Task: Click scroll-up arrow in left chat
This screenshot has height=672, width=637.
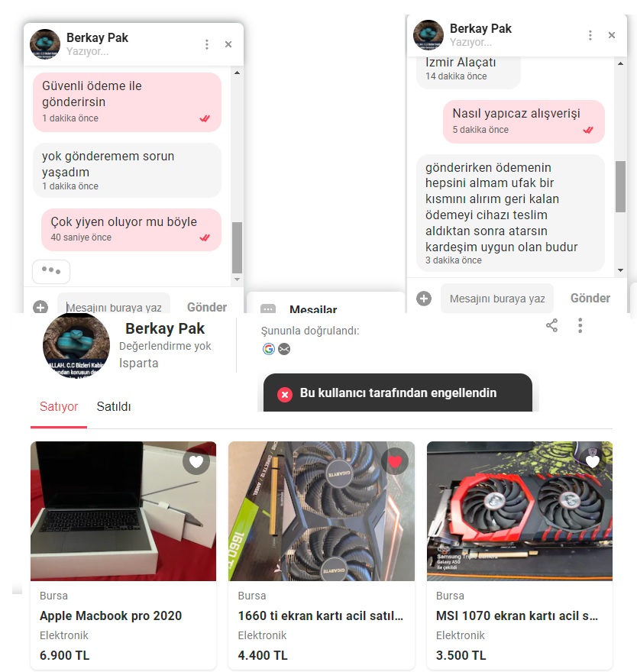Action: point(237,73)
